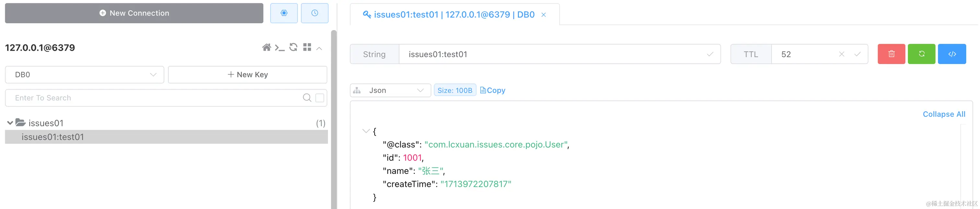Copy the value with Copy link
980x209 pixels.
(x=493, y=90)
